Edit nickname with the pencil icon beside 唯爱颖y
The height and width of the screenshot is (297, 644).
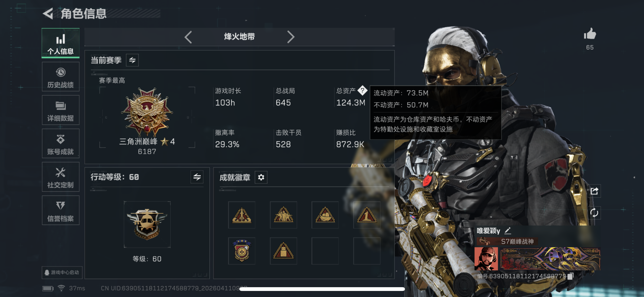coord(508,230)
